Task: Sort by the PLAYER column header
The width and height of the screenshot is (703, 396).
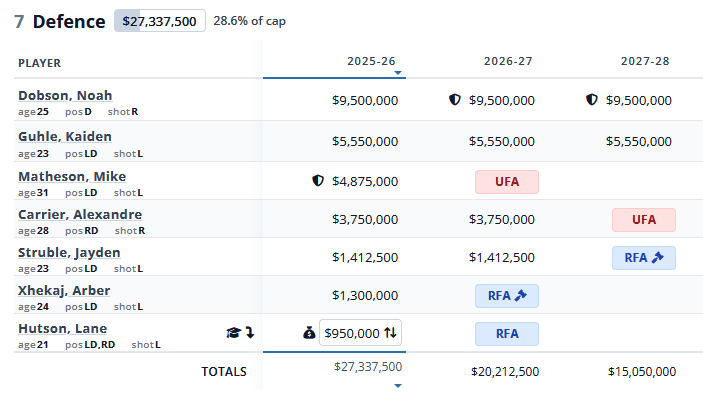Action: coord(39,63)
